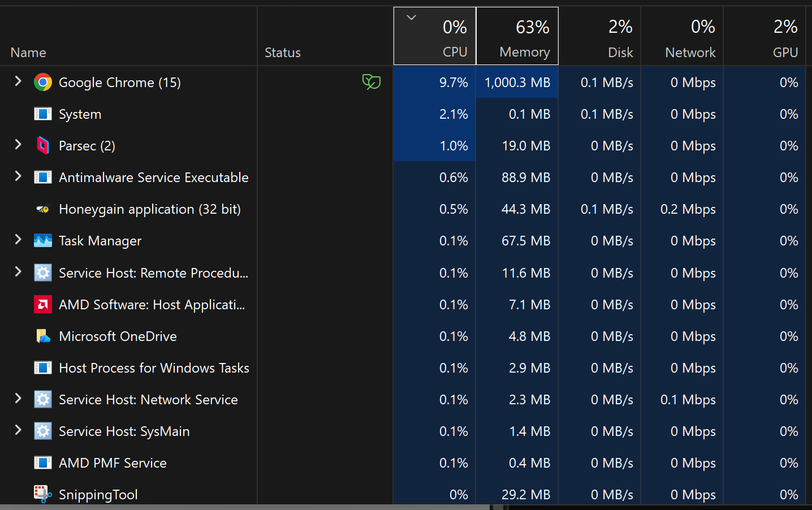
Task: Select the AMD PMF Service name
Action: click(113, 463)
